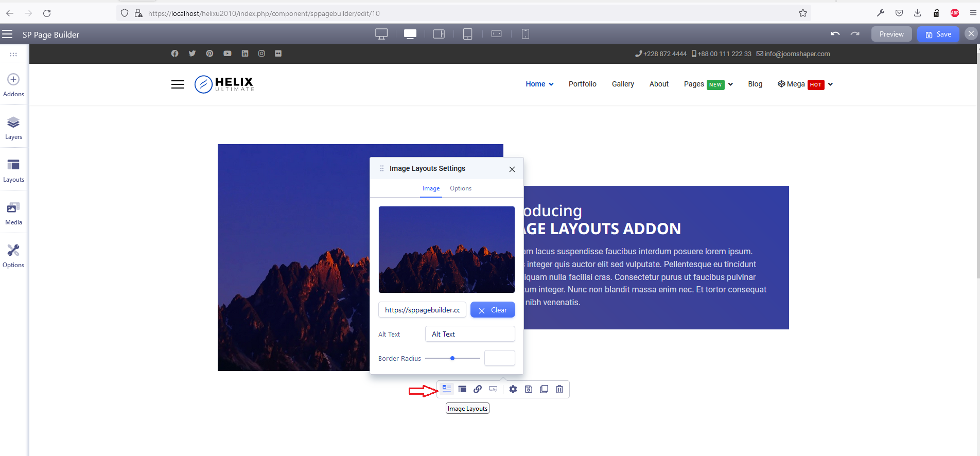
Task: Click the Border Radius slider handle
Action: pyautogui.click(x=452, y=358)
